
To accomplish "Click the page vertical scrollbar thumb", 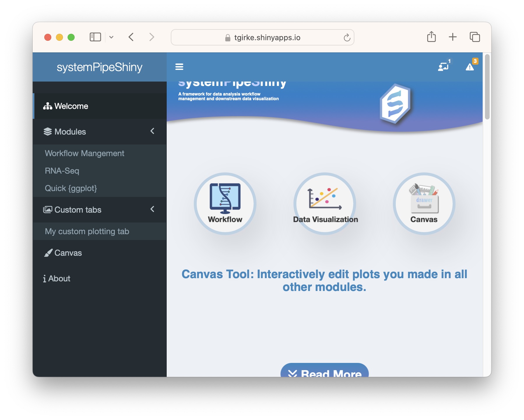I will 487,87.
